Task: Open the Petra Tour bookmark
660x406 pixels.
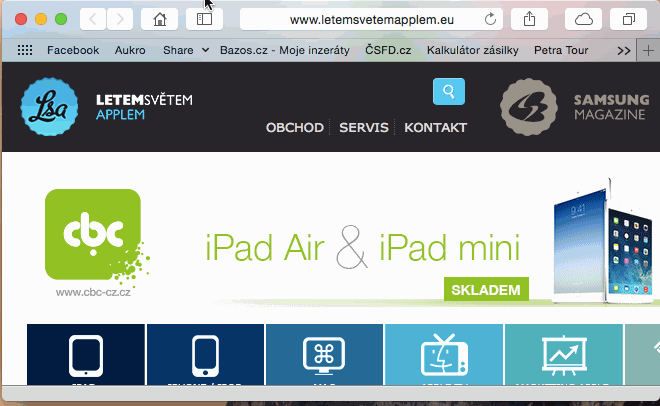Action: tap(561, 50)
